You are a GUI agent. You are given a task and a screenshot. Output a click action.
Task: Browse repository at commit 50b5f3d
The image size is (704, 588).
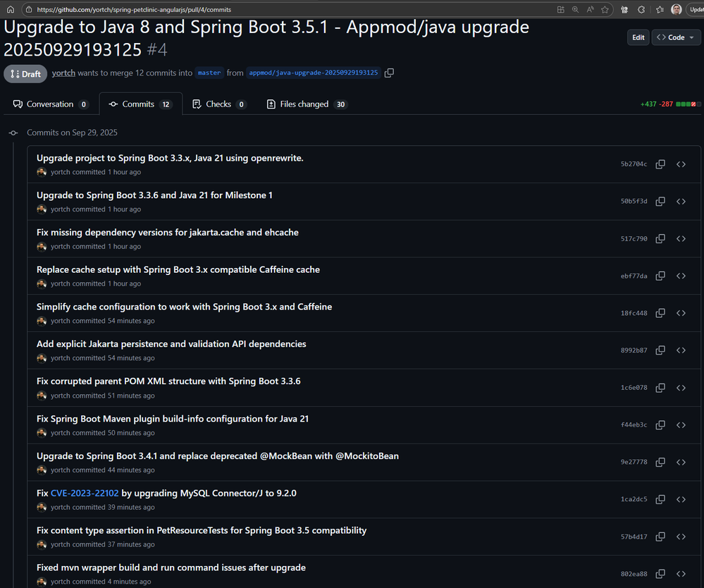(x=681, y=201)
